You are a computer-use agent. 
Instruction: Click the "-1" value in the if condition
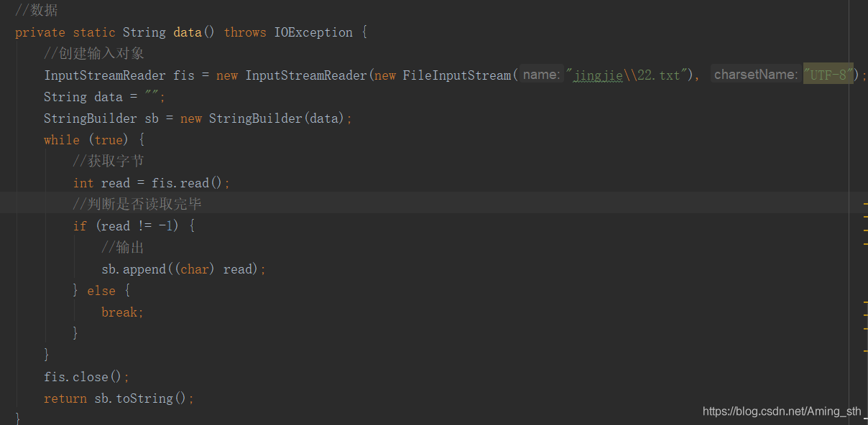click(166, 226)
